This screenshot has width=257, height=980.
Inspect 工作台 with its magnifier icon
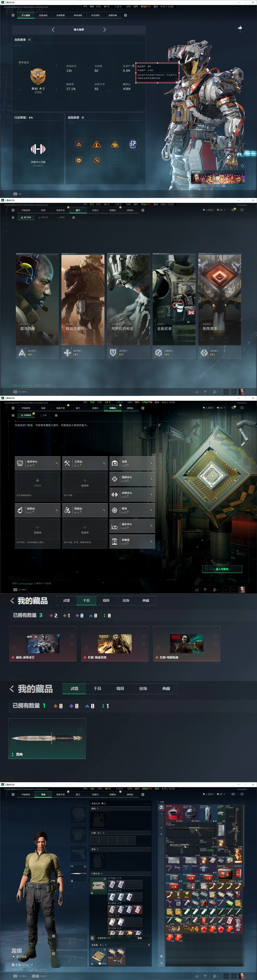tap(104, 463)
